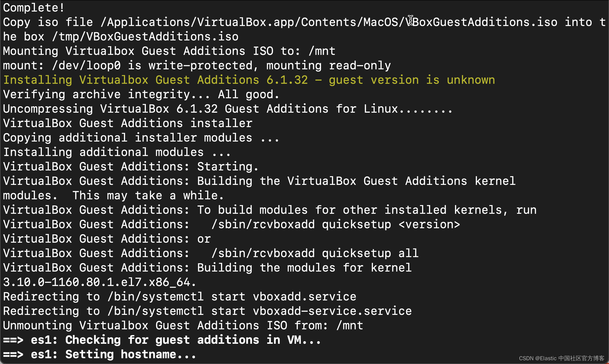Click the /dev/loop0 write-protected mount message
The image size is (609, 364).
tap(196, 66)
